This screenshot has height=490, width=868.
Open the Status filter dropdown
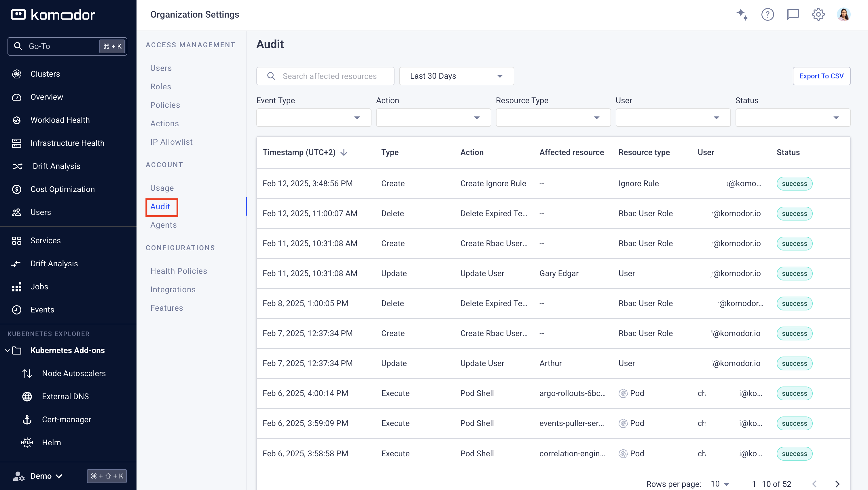point(793,118)
